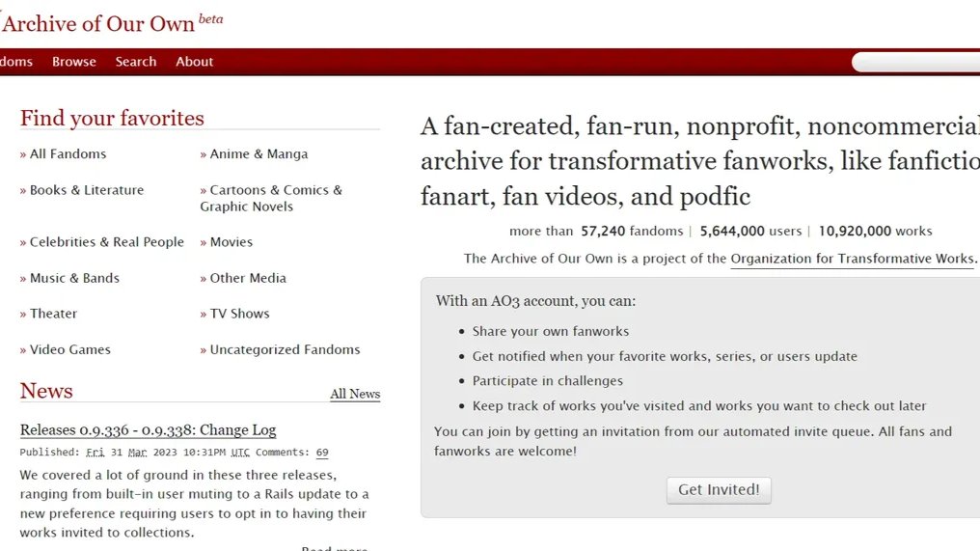Open the All Fandoms link
Viewport: 980px width, 551px height.
[68, 154]
